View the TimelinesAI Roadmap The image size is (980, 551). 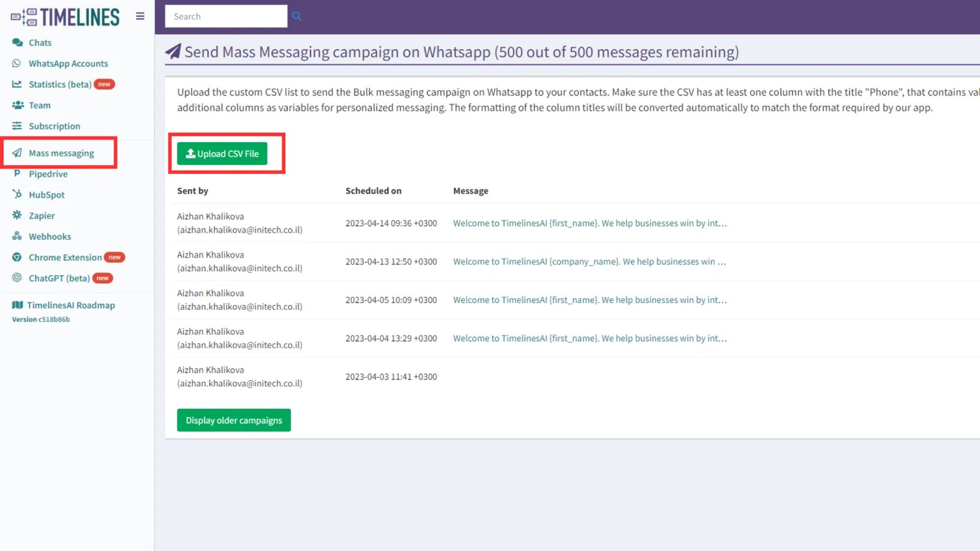71,305
